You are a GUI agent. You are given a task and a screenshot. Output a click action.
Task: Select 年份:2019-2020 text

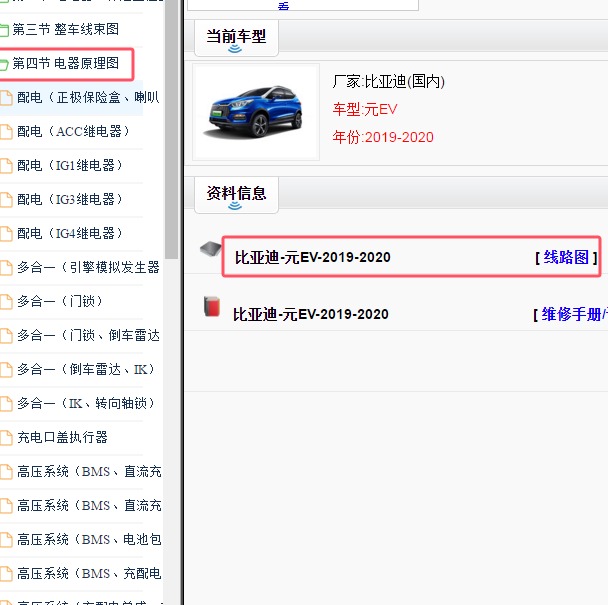point(383,137)
